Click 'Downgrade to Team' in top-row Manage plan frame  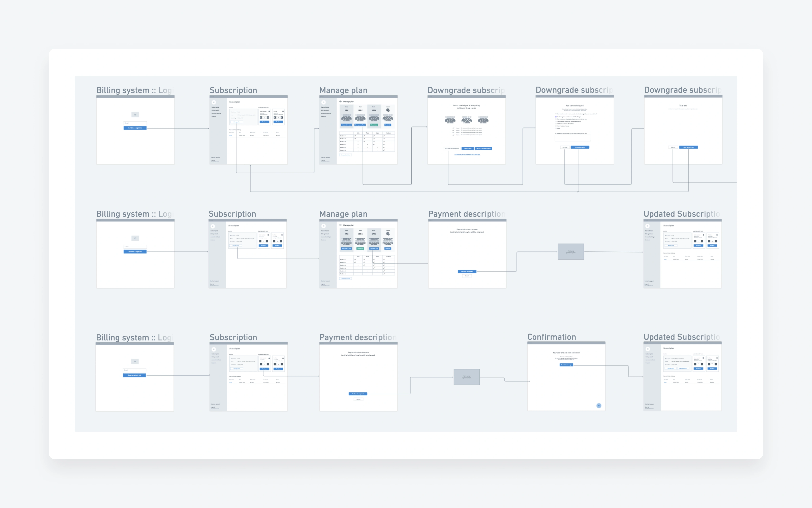[360, 125]
